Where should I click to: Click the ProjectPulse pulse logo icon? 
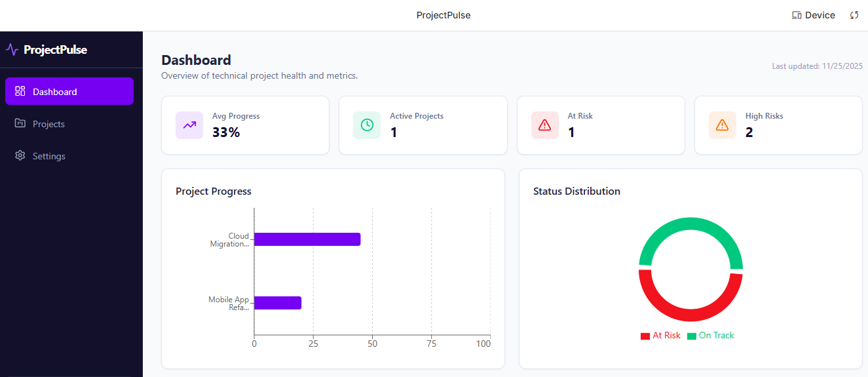click(12, 50)
